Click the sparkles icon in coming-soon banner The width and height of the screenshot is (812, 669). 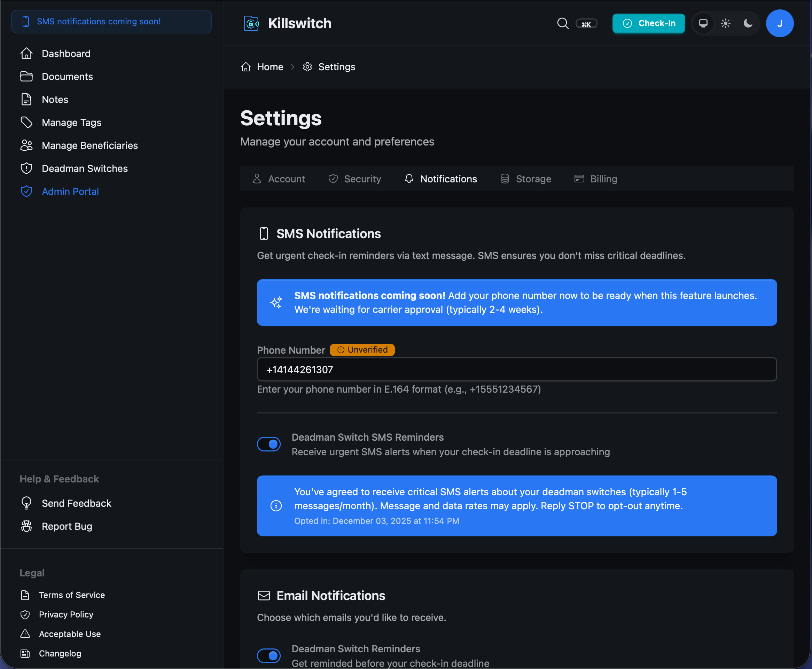click(x=276, y=302)
